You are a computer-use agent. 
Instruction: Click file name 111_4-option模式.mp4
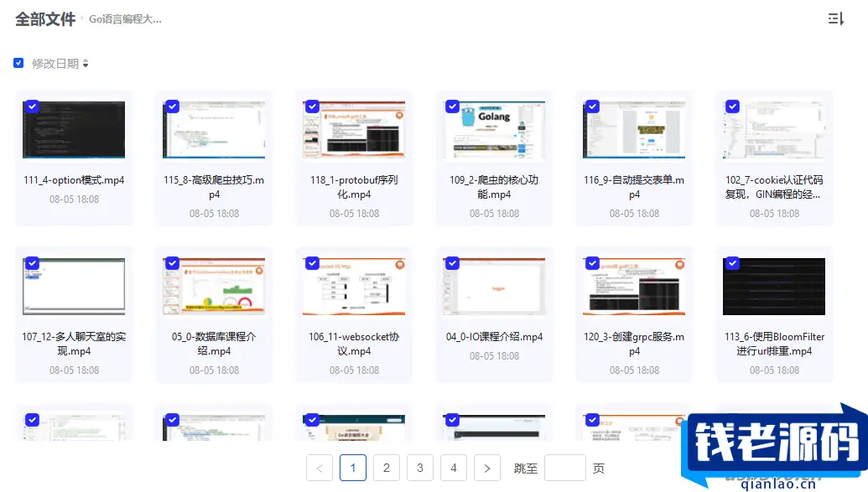click(x=74, y=180)
